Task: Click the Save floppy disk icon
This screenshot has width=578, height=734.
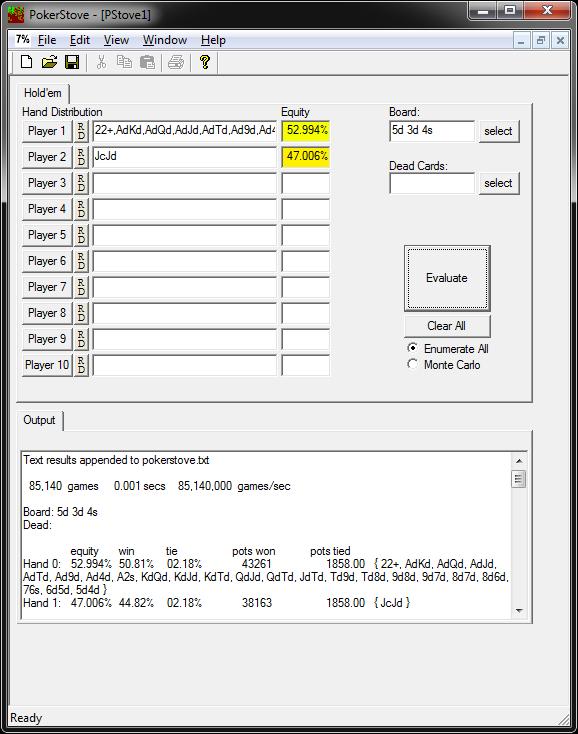Action: tap(72, 62)
